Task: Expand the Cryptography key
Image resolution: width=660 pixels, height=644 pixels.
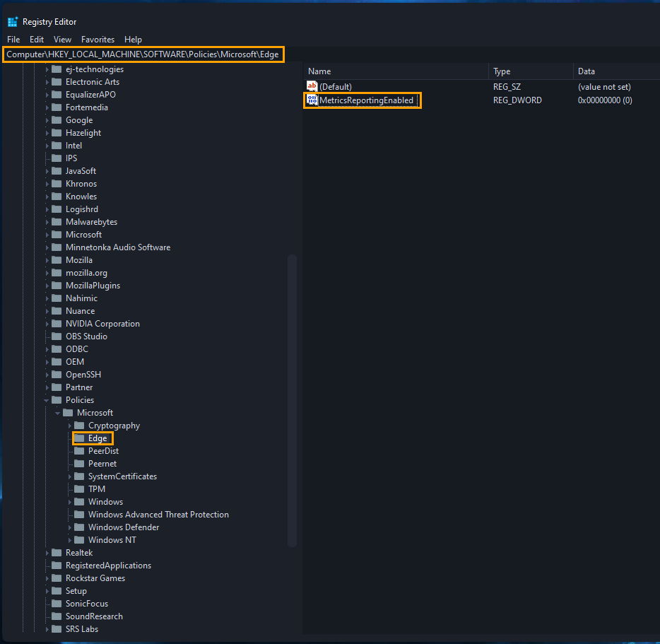Action: 69,426
